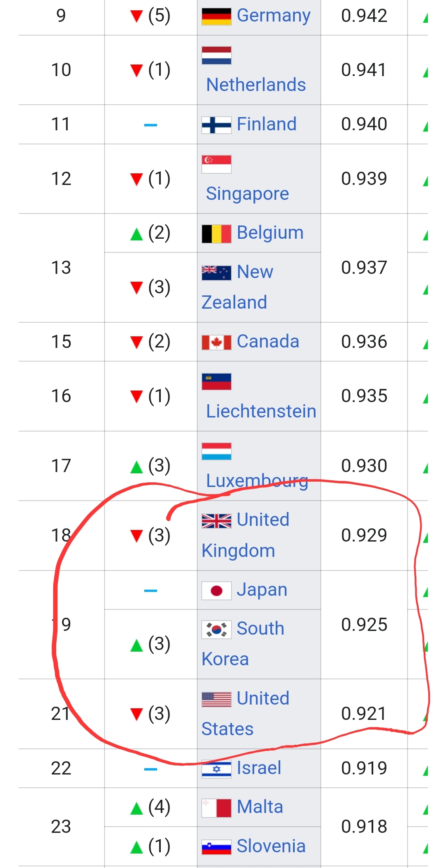Click the Singapore flag icon
The image size is (446, 868).
(x=216, y=164)
